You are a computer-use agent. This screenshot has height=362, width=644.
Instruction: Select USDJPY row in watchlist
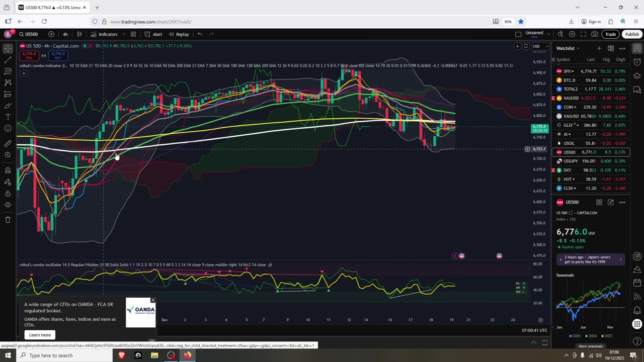(591, 161)
